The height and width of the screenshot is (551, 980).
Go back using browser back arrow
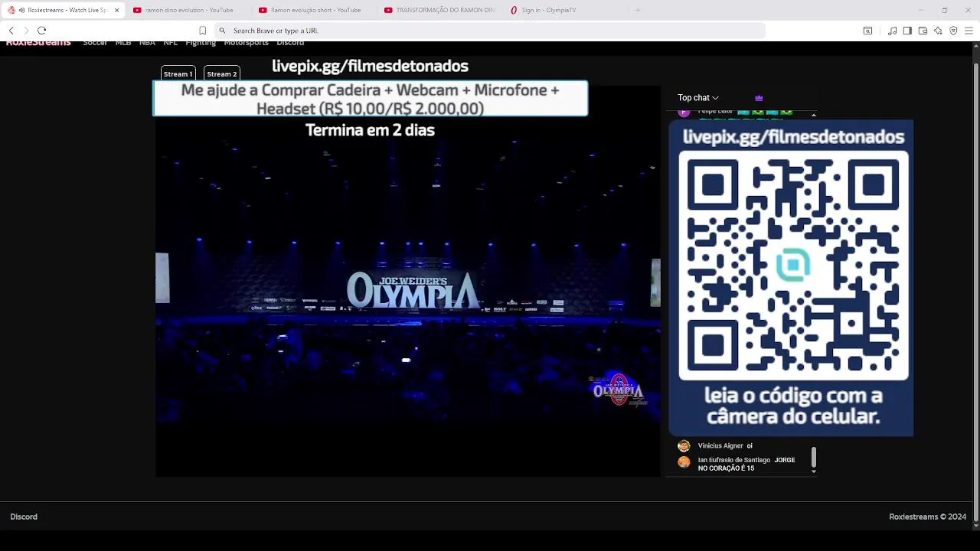pos(11,31)
